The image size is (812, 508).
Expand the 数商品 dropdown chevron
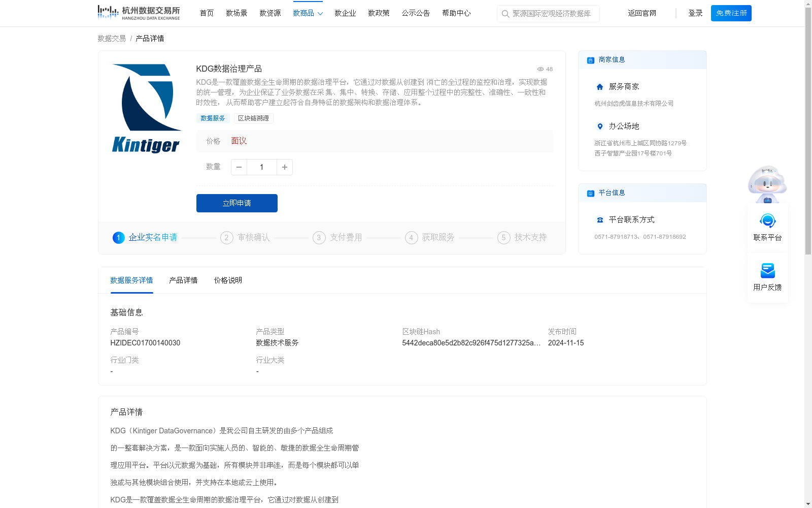pos(320,14)
